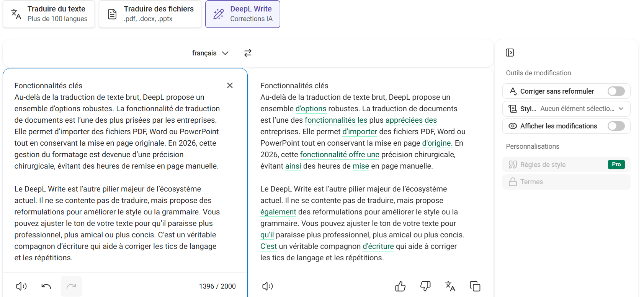Click the underlined word également in output

point(278,212)
